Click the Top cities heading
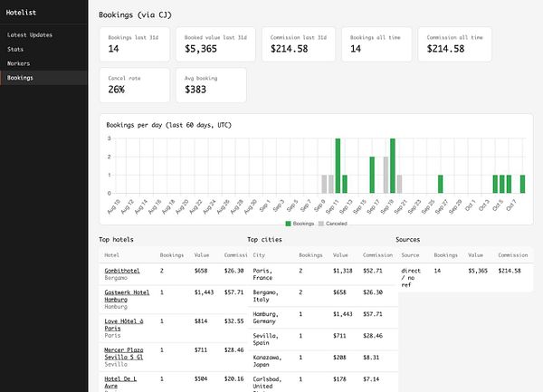The height and width of the screenshot is (392, 543). 264,240
